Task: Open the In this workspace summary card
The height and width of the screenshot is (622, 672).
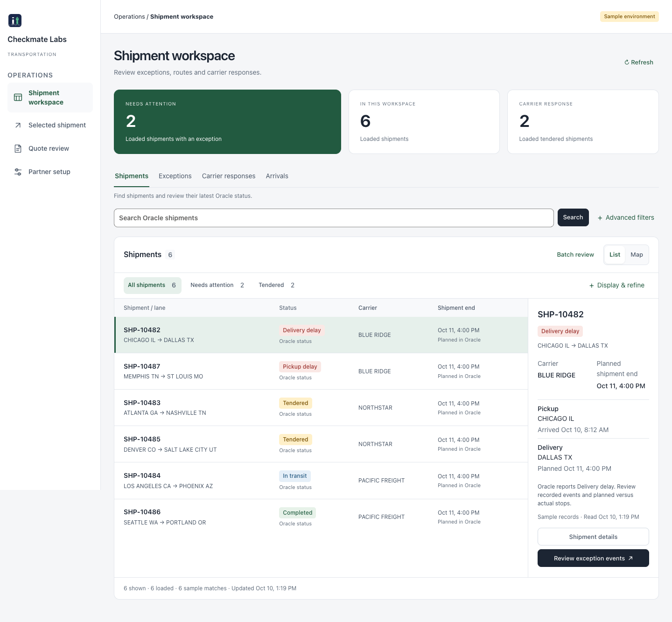Action: [x=424, y=122]
